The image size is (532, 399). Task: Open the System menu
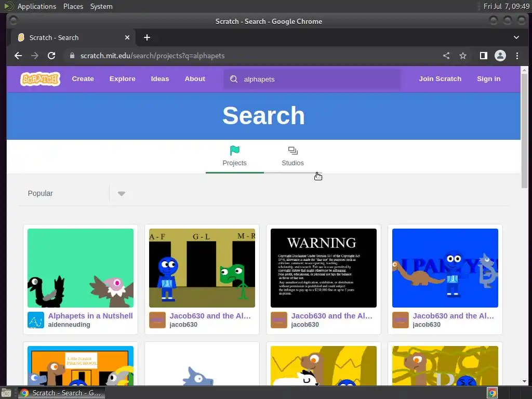pyautogui.click(x=101, y=6)
